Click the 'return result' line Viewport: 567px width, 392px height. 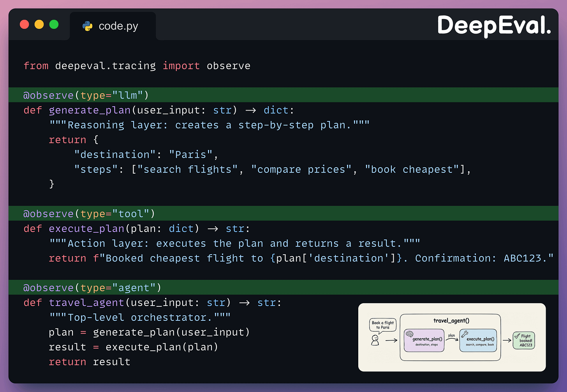click(90, 362)
